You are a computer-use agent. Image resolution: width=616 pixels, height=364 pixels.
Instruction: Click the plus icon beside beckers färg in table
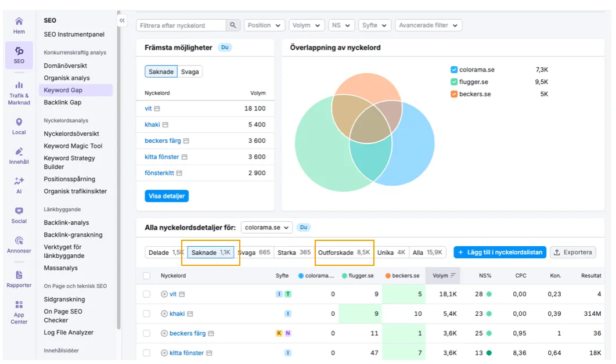164,333
